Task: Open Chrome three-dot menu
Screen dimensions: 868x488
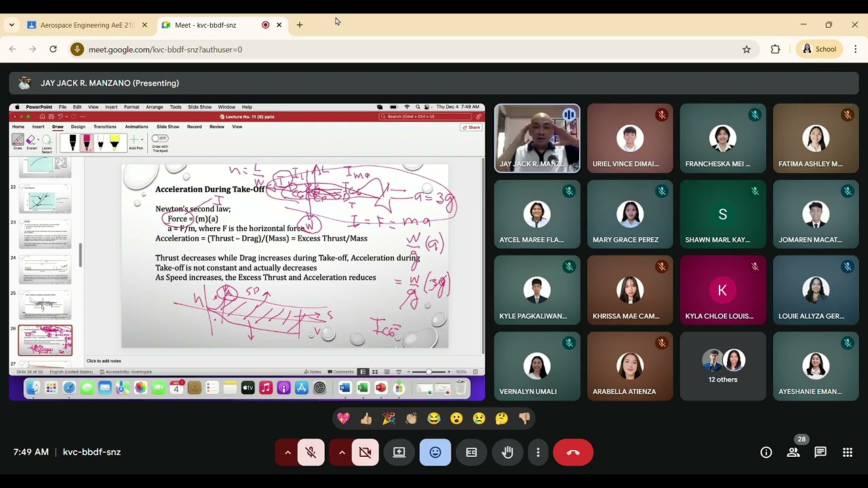Action: pyautogui.click(x=856, y=49)
